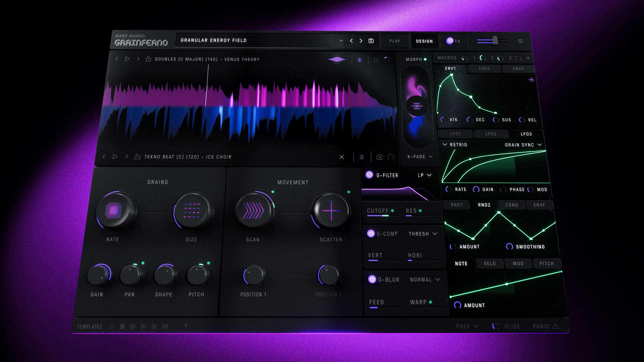Click the trim/crop icon on the top sample row
This screenshot has height=362, width=644.
tap(359, 60)
